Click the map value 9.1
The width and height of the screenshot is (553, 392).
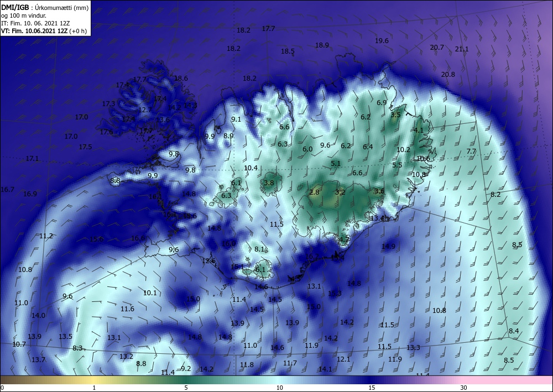[x=236, y=119]
